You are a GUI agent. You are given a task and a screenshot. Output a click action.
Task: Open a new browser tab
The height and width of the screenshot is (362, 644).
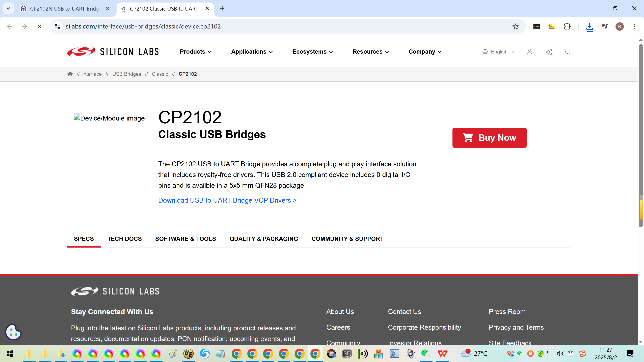click(x=222, y=9)
